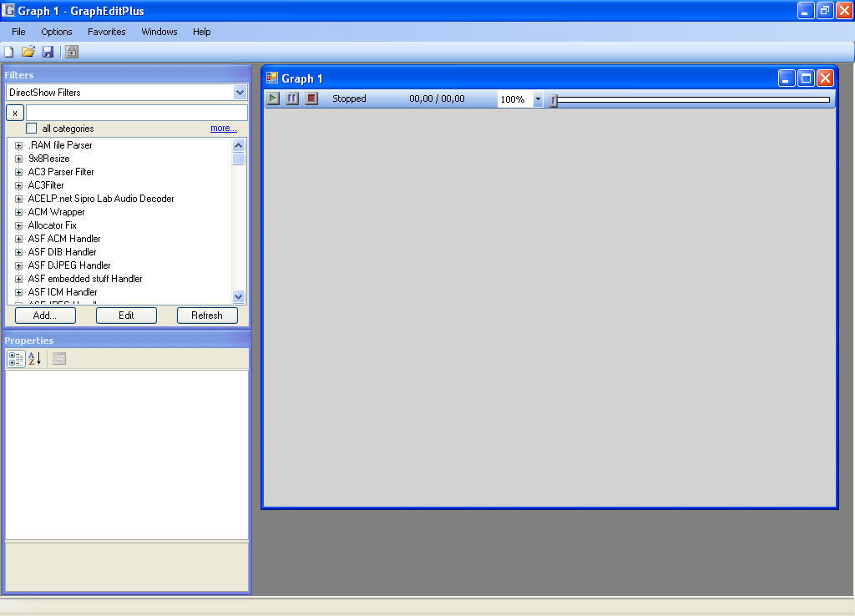Click filter list scroll down arrow
The image size is (855, 616).
point(238,297)
